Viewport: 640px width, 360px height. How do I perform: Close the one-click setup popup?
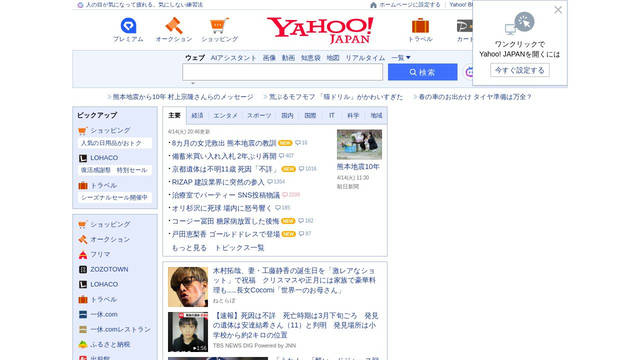pos(558,10)
